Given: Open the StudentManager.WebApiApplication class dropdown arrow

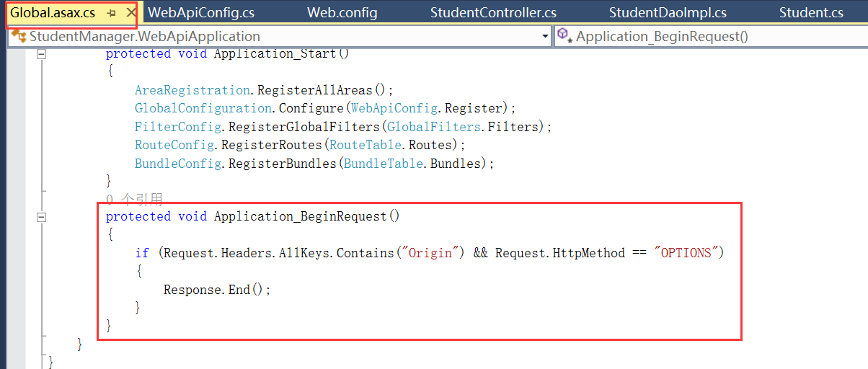Looking at the screenshot, I should [x=545, y=37].
